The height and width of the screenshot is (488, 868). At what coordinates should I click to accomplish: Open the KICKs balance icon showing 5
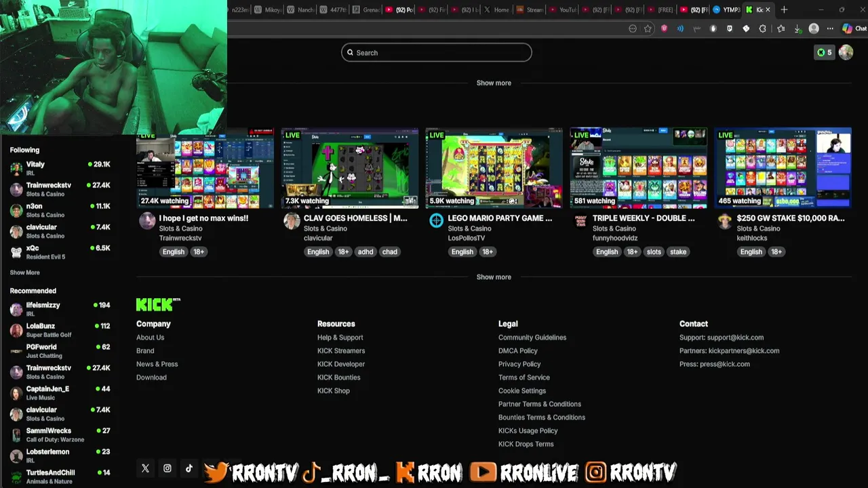[x=824, y=52]
